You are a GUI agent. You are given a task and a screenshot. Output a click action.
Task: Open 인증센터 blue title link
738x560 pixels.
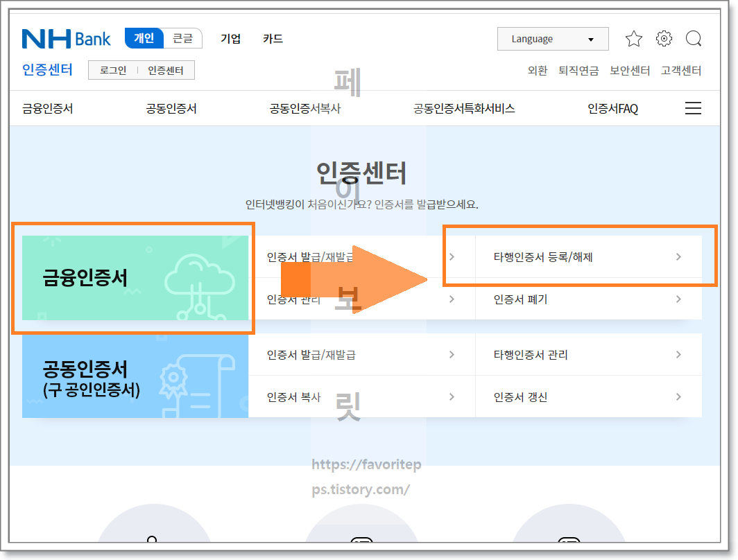47,69
